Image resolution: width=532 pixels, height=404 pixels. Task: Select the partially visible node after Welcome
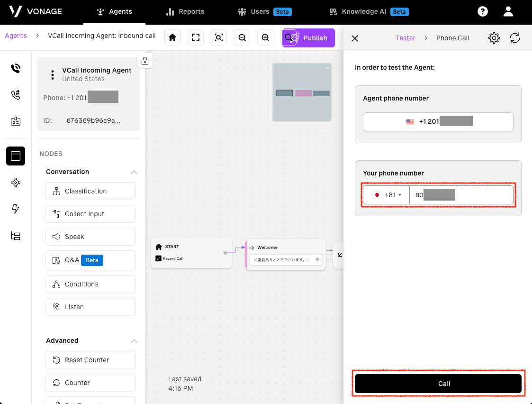tap(339, 255)
